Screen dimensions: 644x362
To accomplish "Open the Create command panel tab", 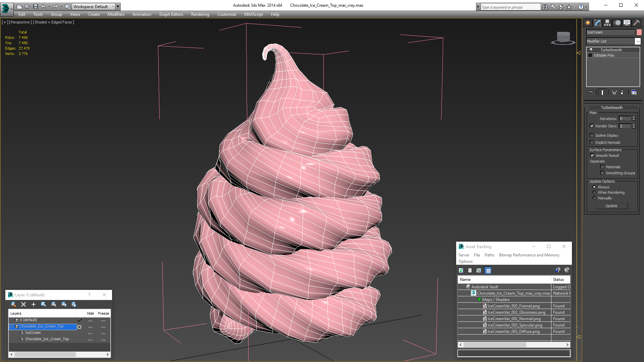I will [588, 23].
